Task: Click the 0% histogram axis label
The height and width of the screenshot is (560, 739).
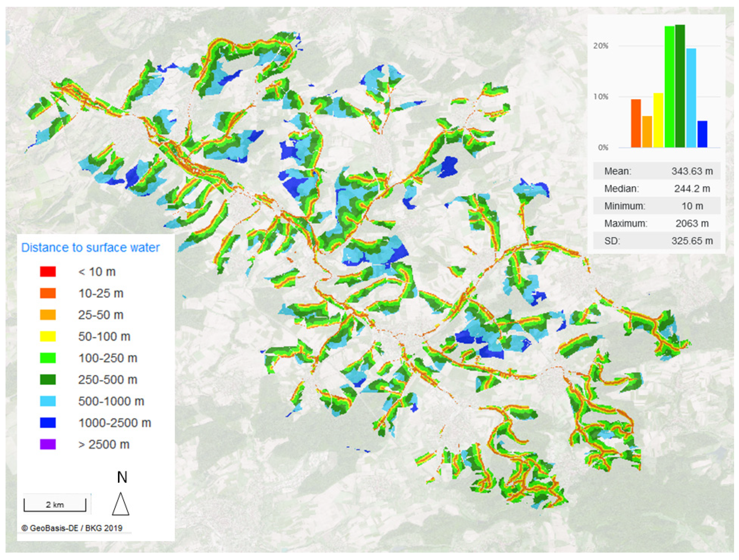Action: (x=603, y=147)
